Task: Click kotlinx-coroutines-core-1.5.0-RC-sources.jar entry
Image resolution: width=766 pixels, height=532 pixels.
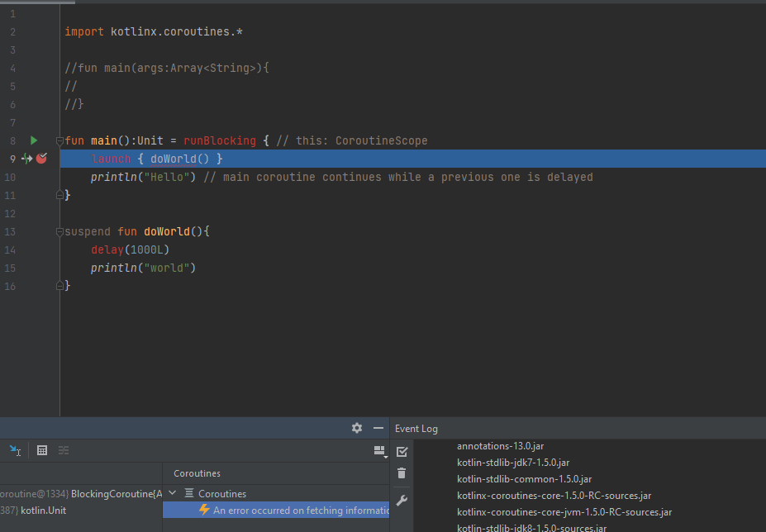Action: point(554,496)
